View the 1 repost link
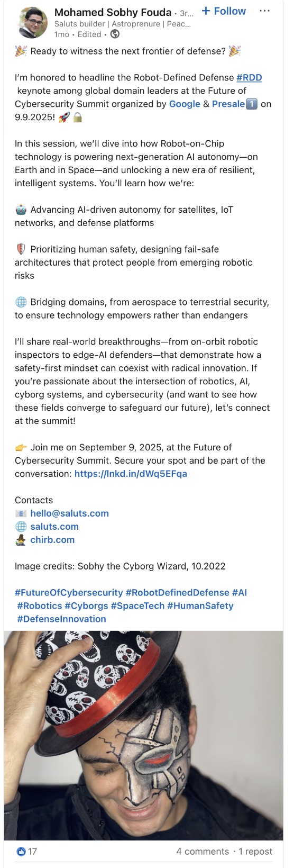Screen dimensions: 294x868 tap(255, 852)
